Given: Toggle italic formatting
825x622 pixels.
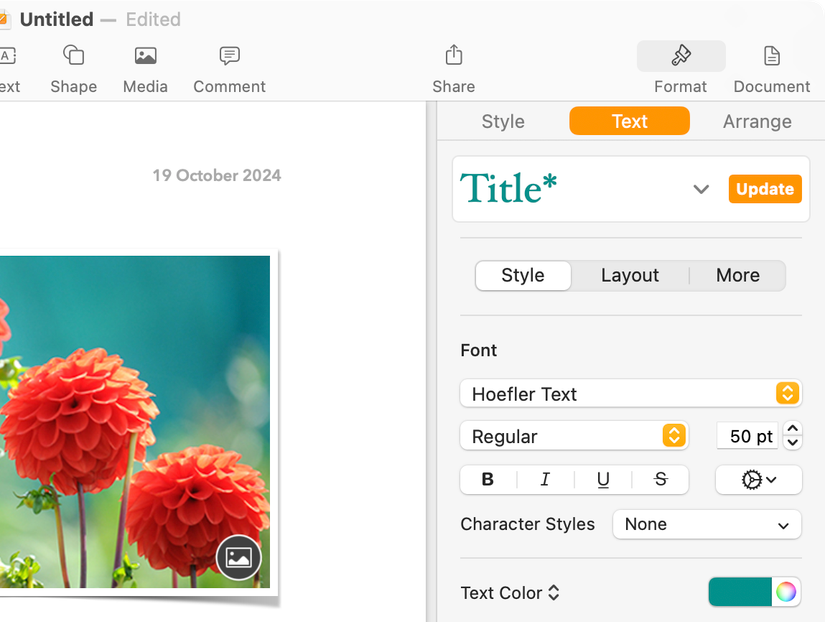Looking at the screenshot, I should click(545, 479).
